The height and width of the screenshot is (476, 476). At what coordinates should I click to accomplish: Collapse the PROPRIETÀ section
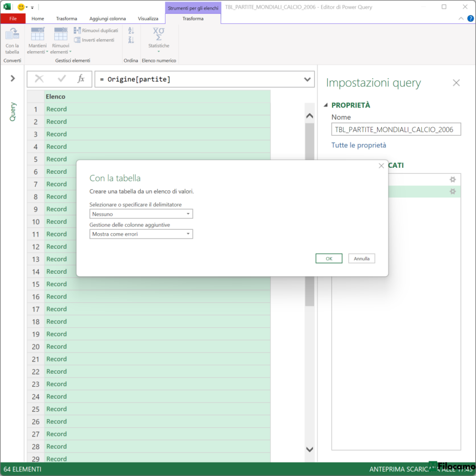tap(325, 105)
